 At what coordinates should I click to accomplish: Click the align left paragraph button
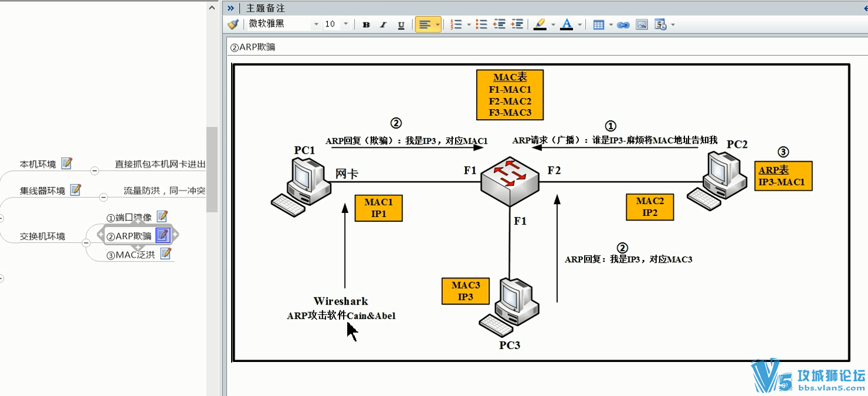(425, 25)
